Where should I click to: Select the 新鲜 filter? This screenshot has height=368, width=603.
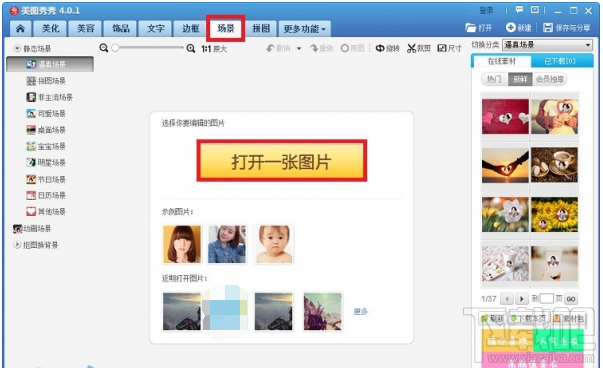coord(520,79)
